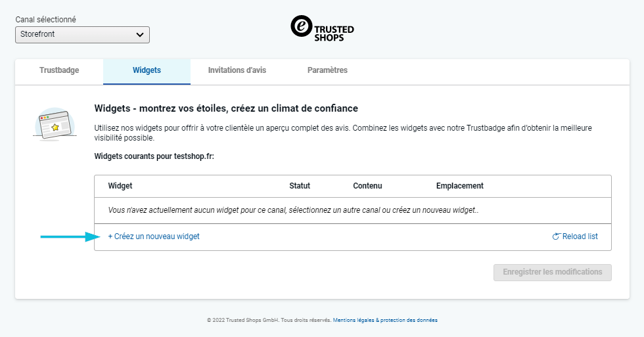Click the chevron arrow in Storefront selector
This screenshot has width=644, height=337.
[139, 35]
